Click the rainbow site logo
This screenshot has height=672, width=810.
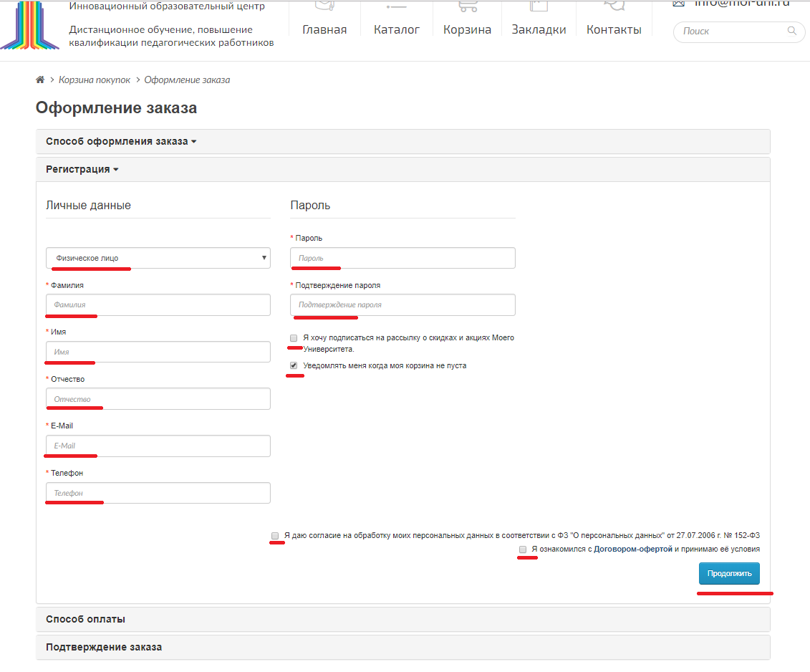coord(30,24)
